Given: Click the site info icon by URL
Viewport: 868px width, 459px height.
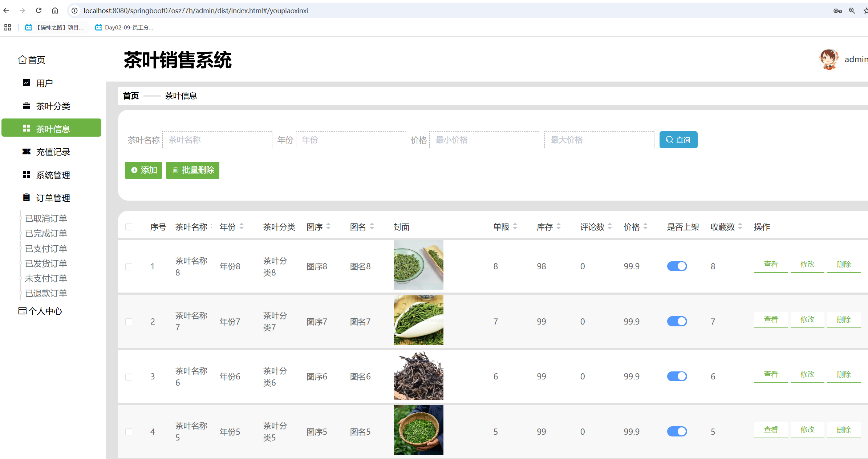Looking at the screenshot, I should [74, 11].
